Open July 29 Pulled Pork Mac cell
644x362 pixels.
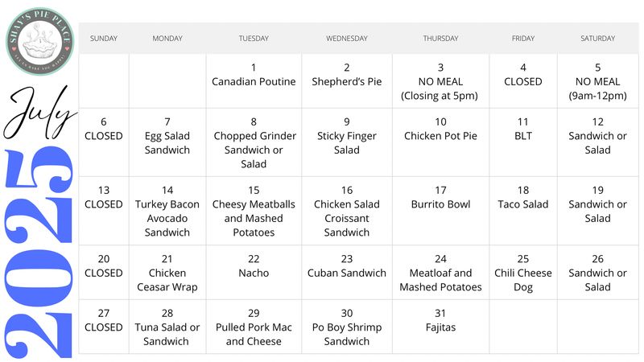pyautogui.click(x=254, y=327)
